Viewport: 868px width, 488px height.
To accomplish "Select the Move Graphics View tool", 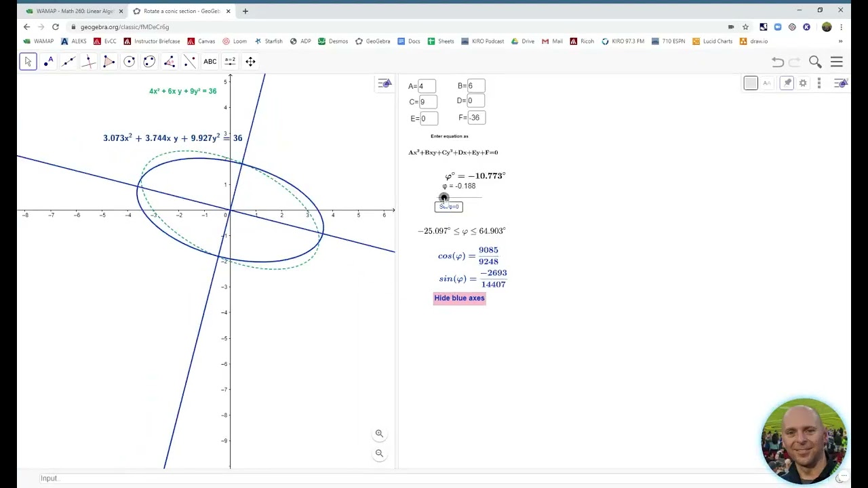I will click(250, 62).
